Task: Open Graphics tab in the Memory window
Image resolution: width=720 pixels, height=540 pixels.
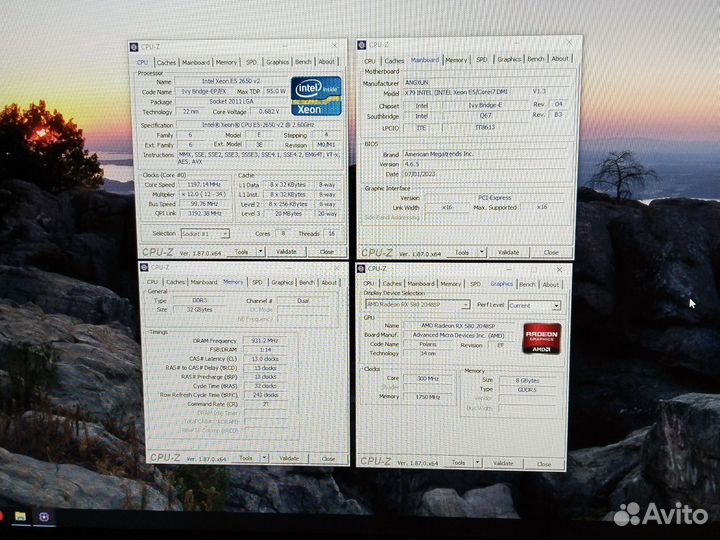Action: (282, 282)
